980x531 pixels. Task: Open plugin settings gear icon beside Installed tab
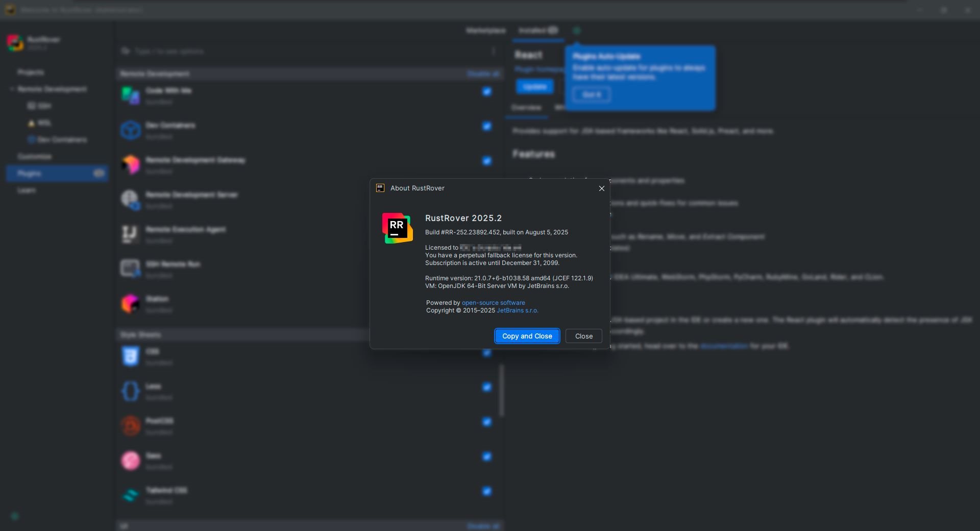coord(577,31)
